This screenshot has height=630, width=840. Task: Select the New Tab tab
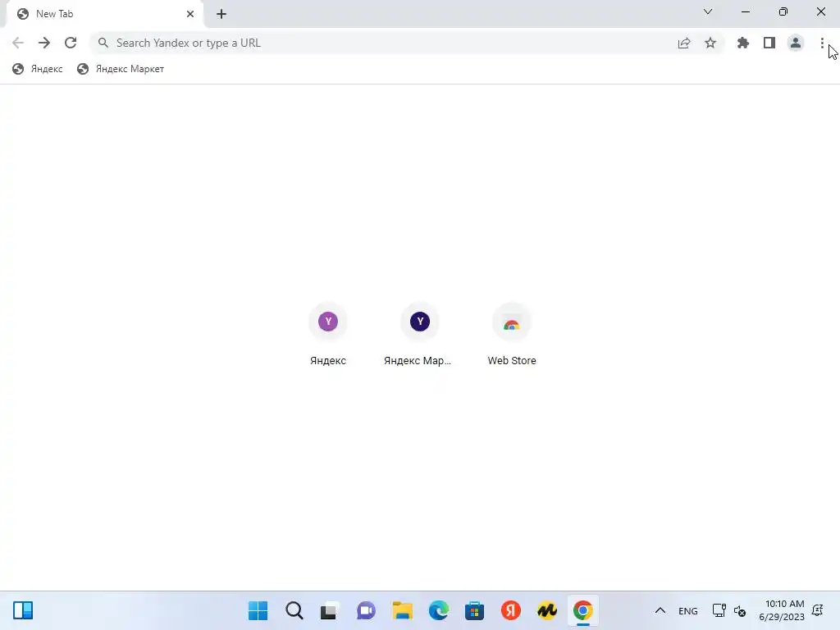pos(105,14)
